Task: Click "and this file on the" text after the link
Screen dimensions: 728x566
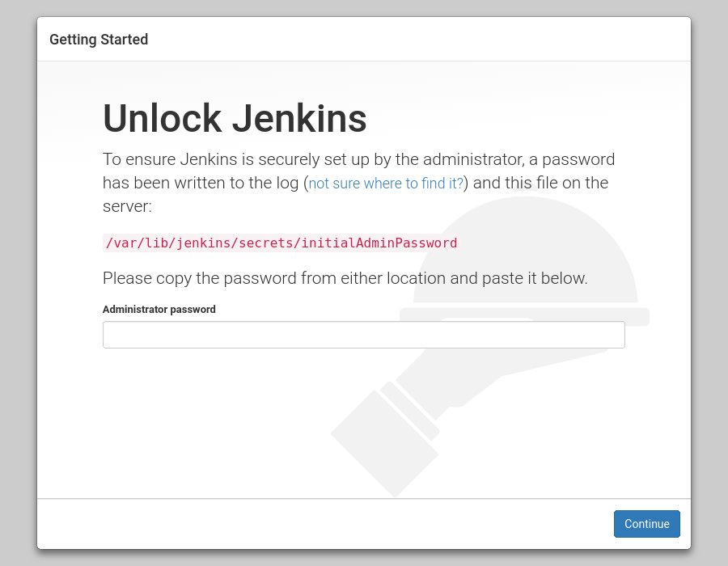Action: click(540, 183)
